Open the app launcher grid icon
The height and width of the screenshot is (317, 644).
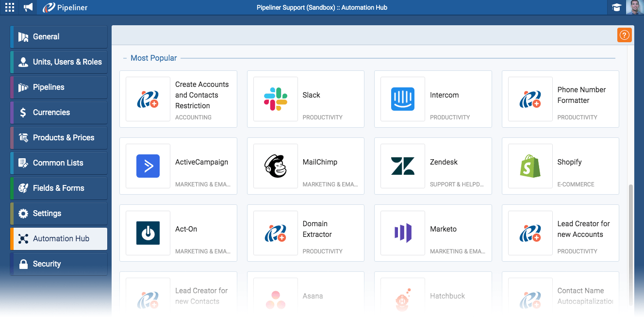pyautogui.click(x=9, y=7)
